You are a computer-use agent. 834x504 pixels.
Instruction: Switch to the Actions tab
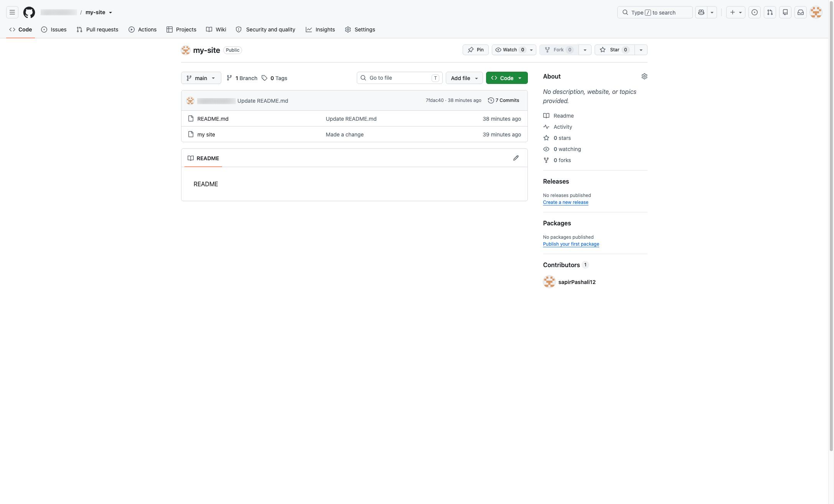[x=143, y=30]
